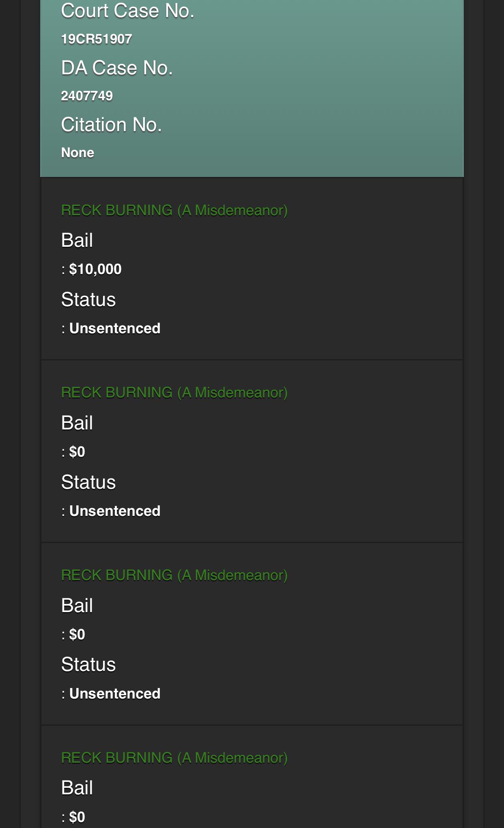Image resolution: width=504 pixels, height=828 pixels.
Task: Click the Bail label above $10,000
Action: pyautogui.click(x=77, y=240)
